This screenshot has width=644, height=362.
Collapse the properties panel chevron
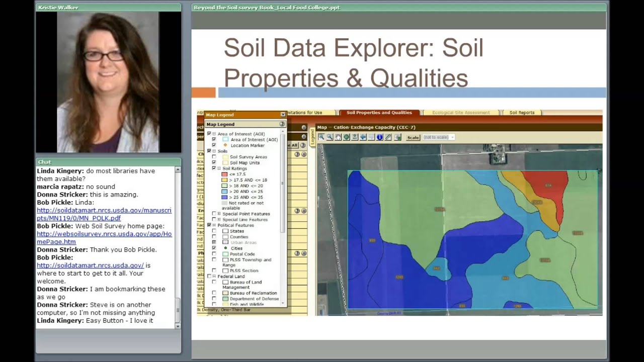click(x=304, y=136)
